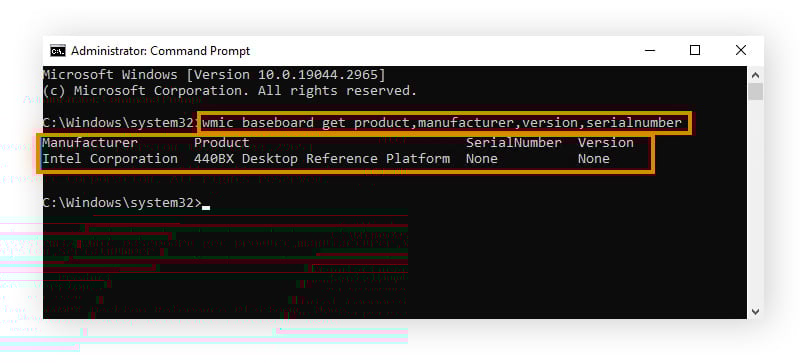Click the 'Administrator: Command Prompt' title text
The image size is (806, 363).
160,51
